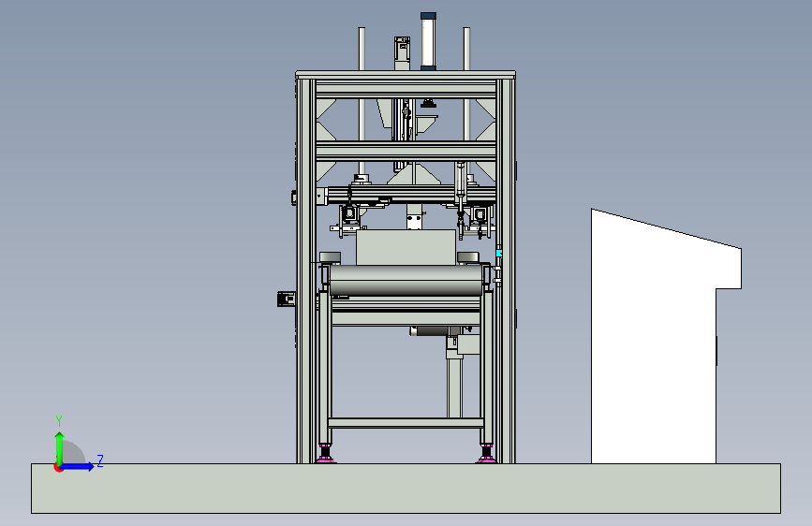Select the lower cross brace of conveyor stand
This screenshot has height=526, width=812.
click(406, 423)
